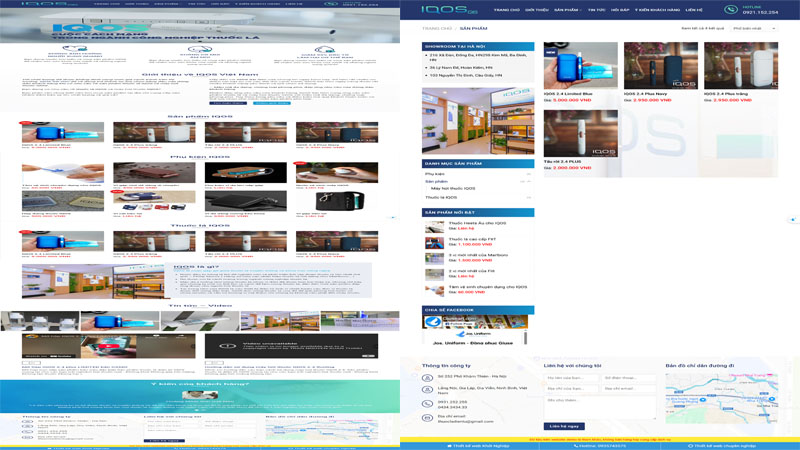Click the Facebook page avatar in the Chia sẻ Facebook widget
800x450 pixels.
pyautogui.click(x=433, y=321)
